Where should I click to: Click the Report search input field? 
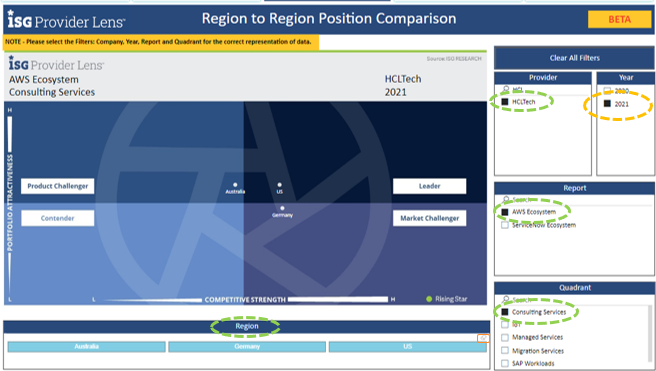(x=574, y=200)
